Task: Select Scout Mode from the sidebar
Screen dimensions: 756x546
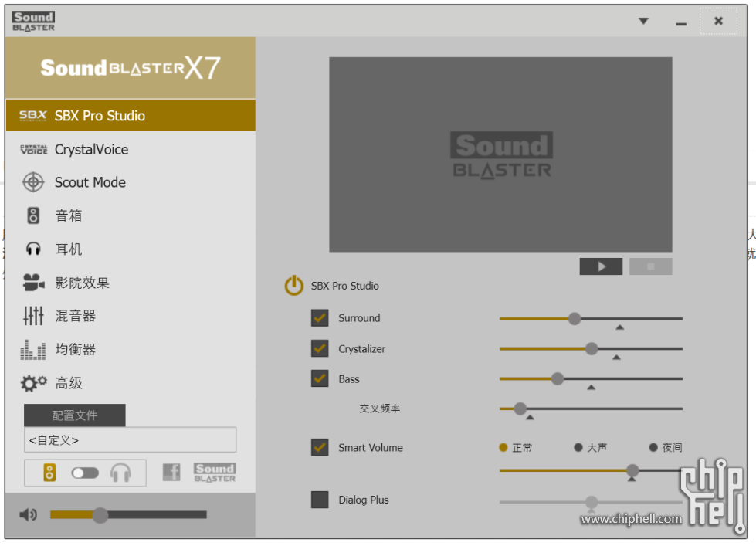Action: pyautogui.click(x=131, y=182)
